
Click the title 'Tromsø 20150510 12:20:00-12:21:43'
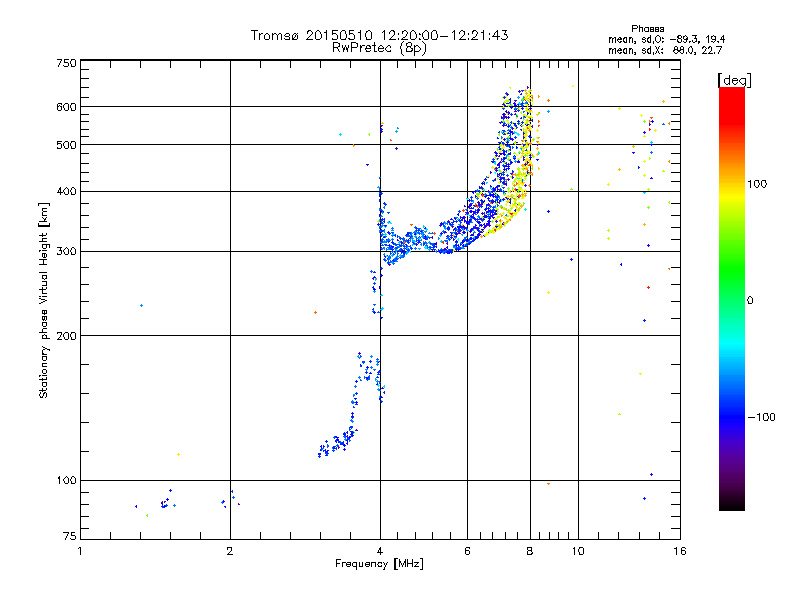pyautogui.click(x=379, y=35)
